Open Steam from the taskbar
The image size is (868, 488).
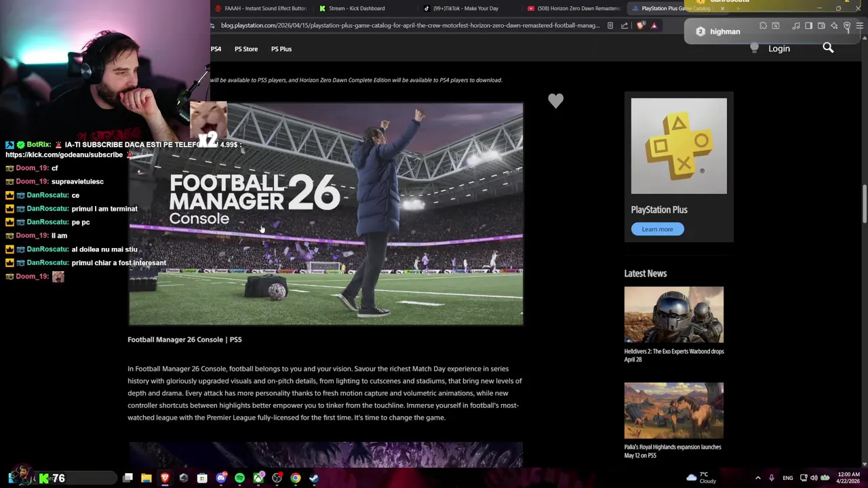coord(314,478)
